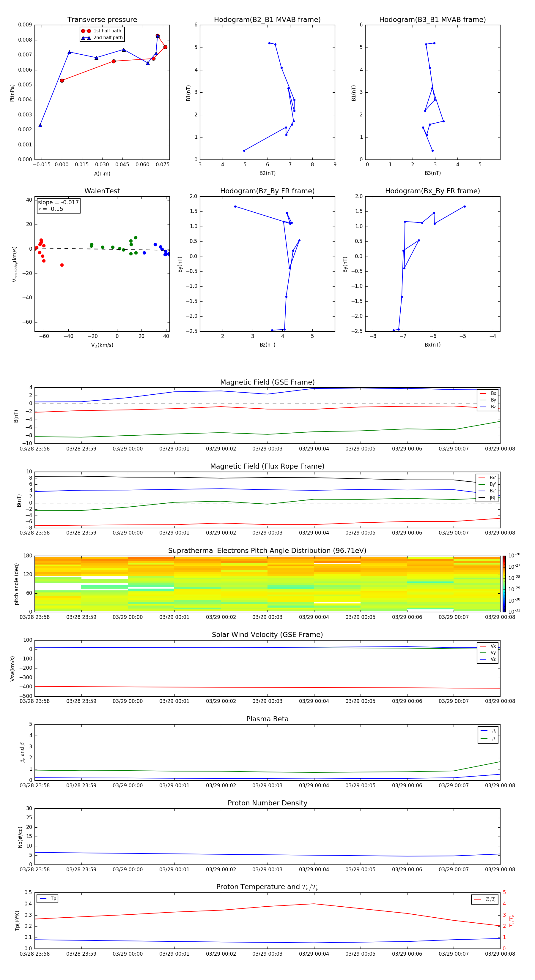Click the 'V_remaining(km/s)' y-axis label

[x=15, y=264]
